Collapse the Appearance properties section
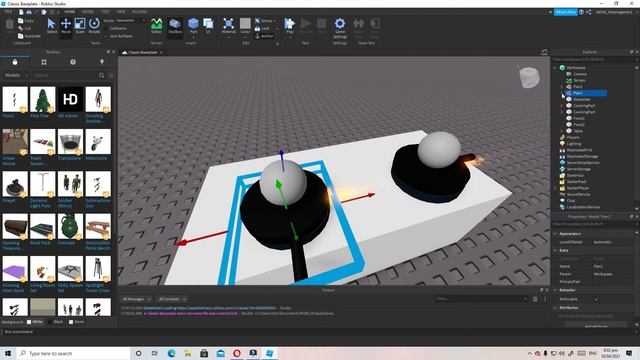 555,234
